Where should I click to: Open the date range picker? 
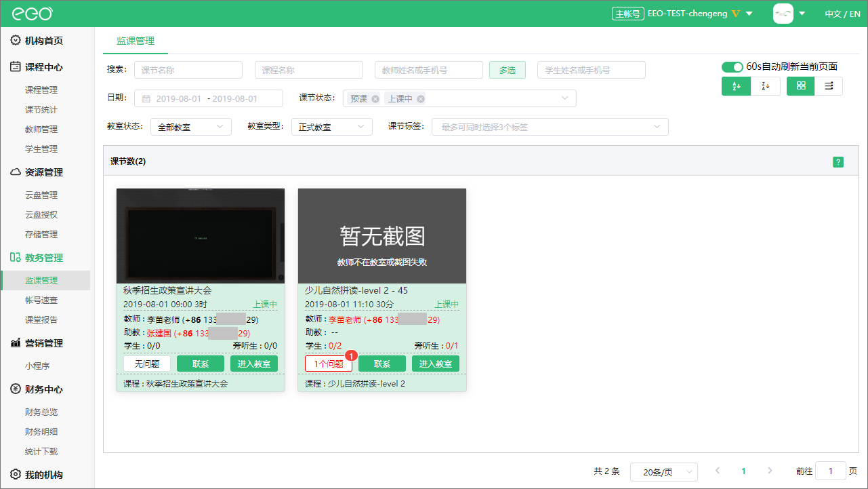click(x=209, y=98)
